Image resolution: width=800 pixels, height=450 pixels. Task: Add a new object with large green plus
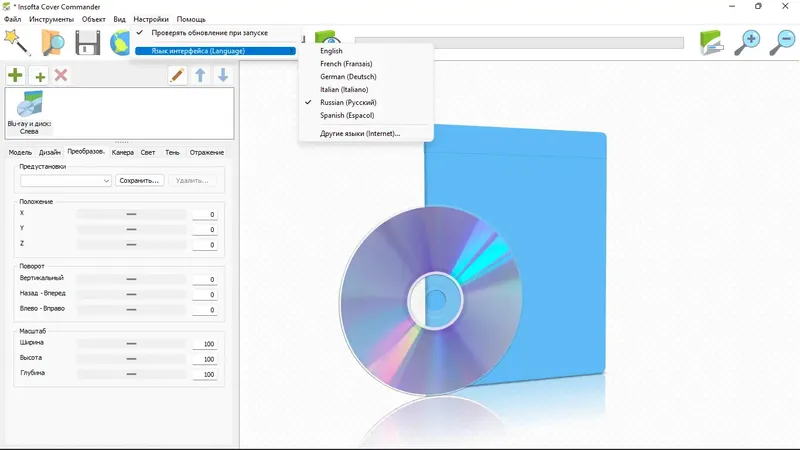pyautogui.click(x=15, y=76)
